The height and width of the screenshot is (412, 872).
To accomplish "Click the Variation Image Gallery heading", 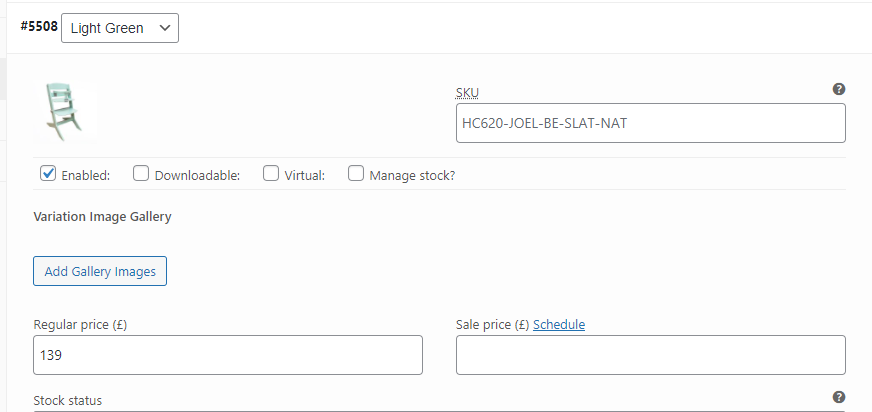I will coord(102,217).
